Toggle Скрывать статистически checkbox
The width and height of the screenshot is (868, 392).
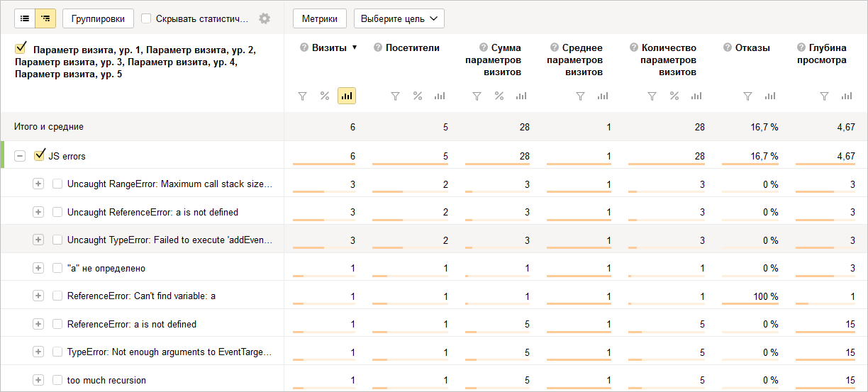click(x=146, y=18)
